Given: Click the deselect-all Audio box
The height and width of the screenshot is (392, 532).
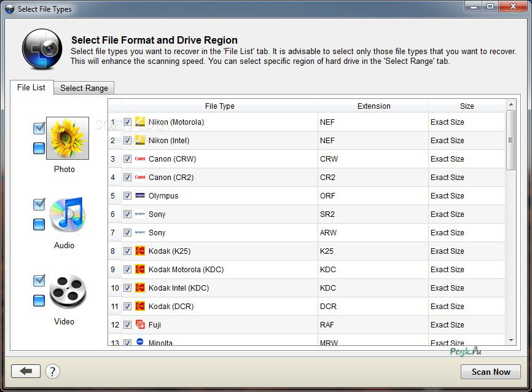Looking at the screenshot, I should coord(39,224).
